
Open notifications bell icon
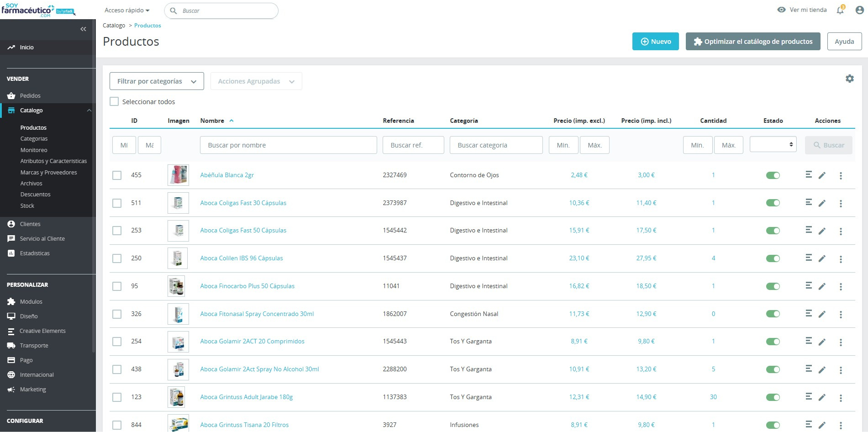pos(840,10)
